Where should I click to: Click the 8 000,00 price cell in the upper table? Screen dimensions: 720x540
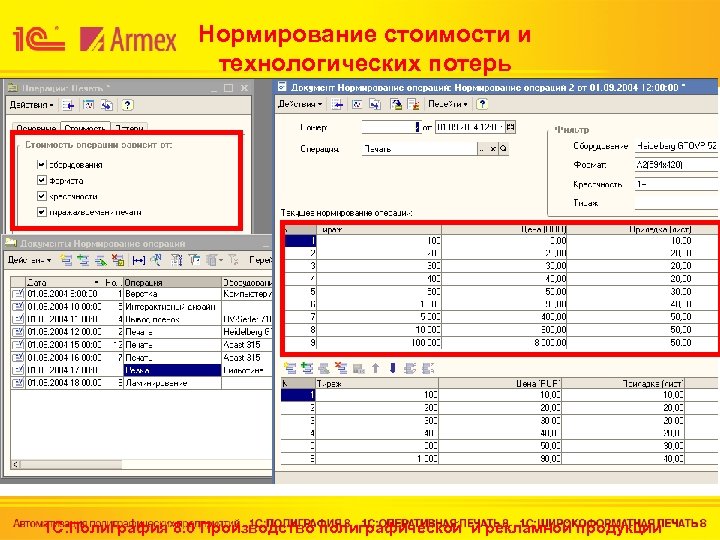(504, 343)
